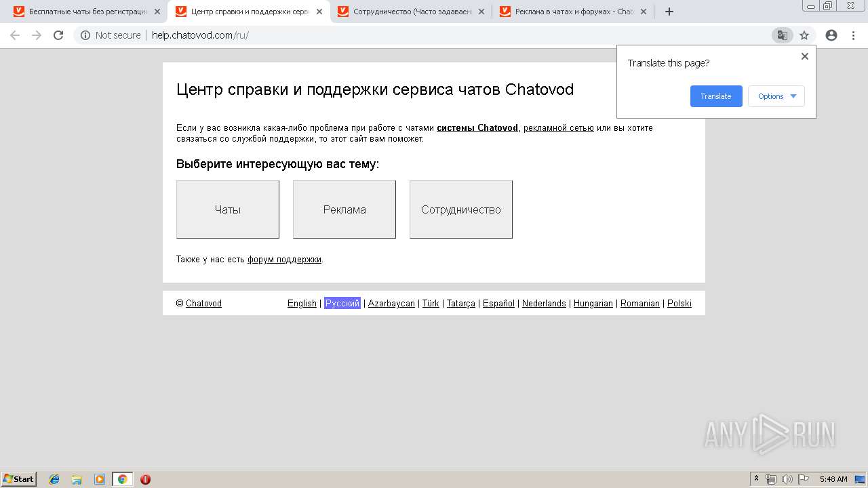Bookmark this page with the star icon
868x488 pixels.
804,35
